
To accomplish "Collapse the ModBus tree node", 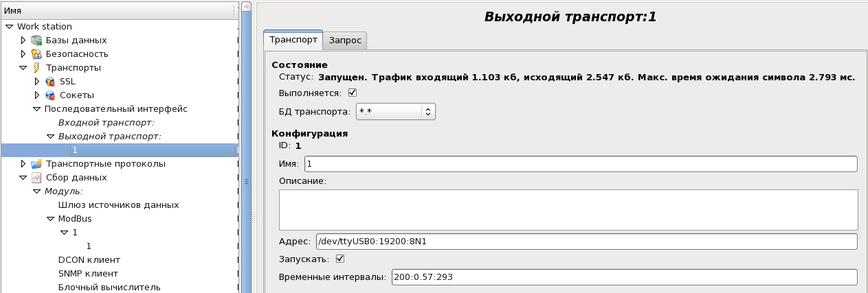I will point(51,219).
